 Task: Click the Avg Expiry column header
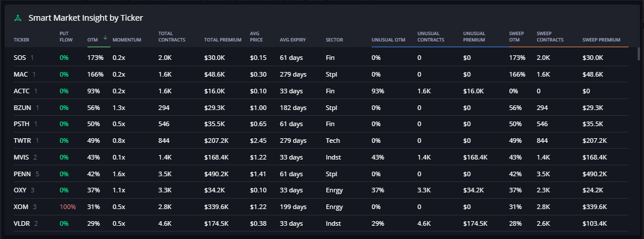pyautogui.click(x=292, y=40)
